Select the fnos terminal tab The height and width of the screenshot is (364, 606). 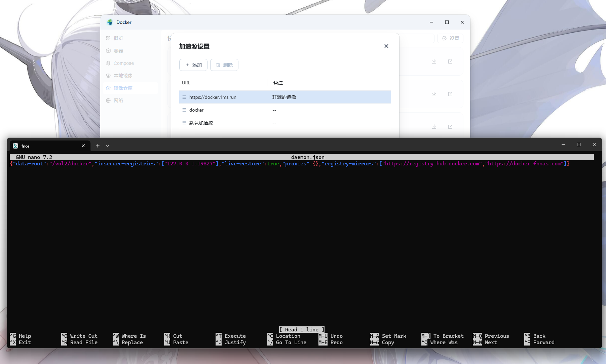[x=50, y=146]
